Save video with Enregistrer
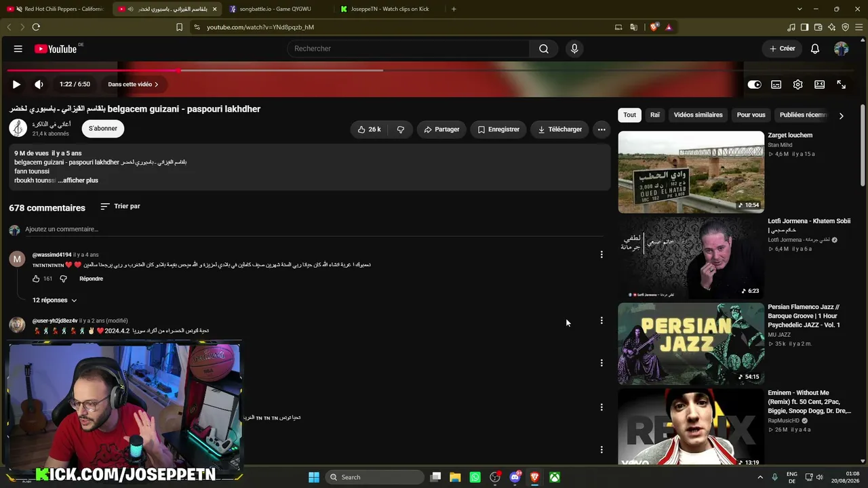The width and height of the screenshot is (868, 488). [x=498, y=129]
